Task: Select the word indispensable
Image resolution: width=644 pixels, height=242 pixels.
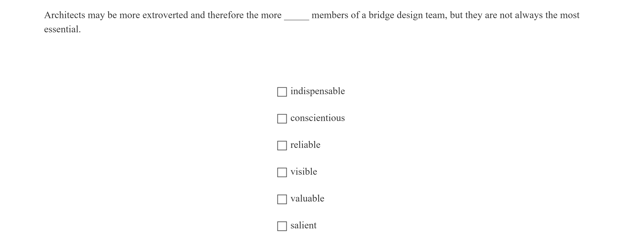Action: point(317,91)
